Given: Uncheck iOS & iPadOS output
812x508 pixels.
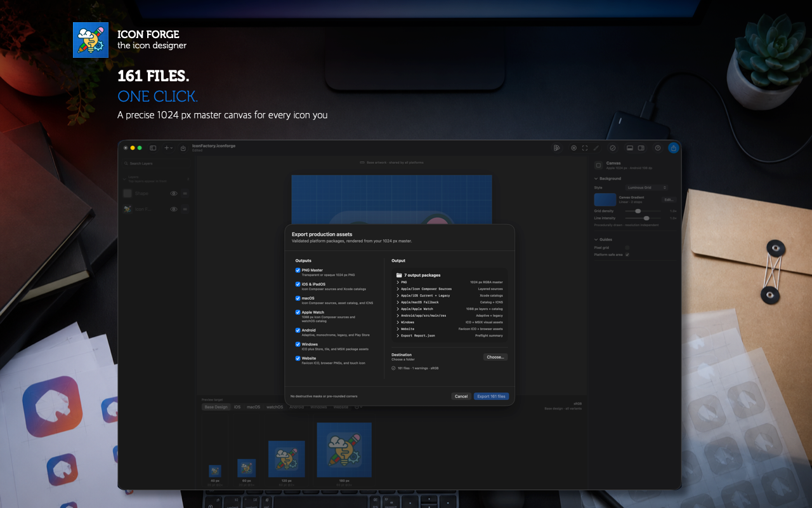Looking at the screenshot, I should coord(298,284).
